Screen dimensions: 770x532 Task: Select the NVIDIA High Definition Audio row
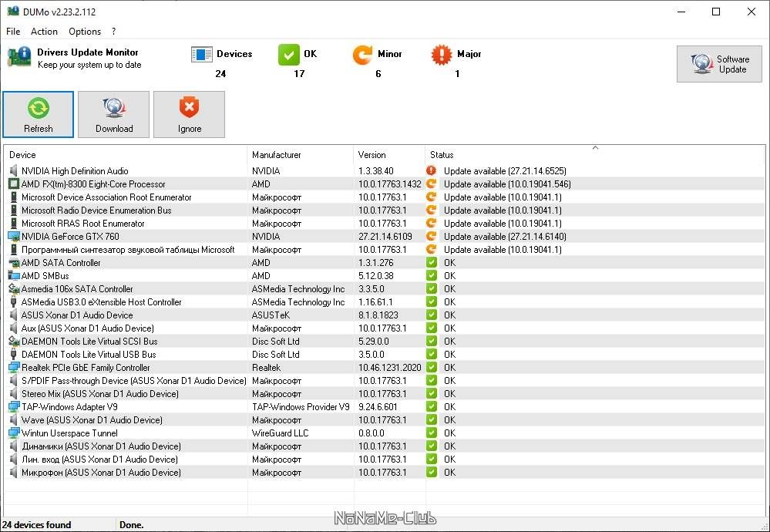(x=385, y=171)
